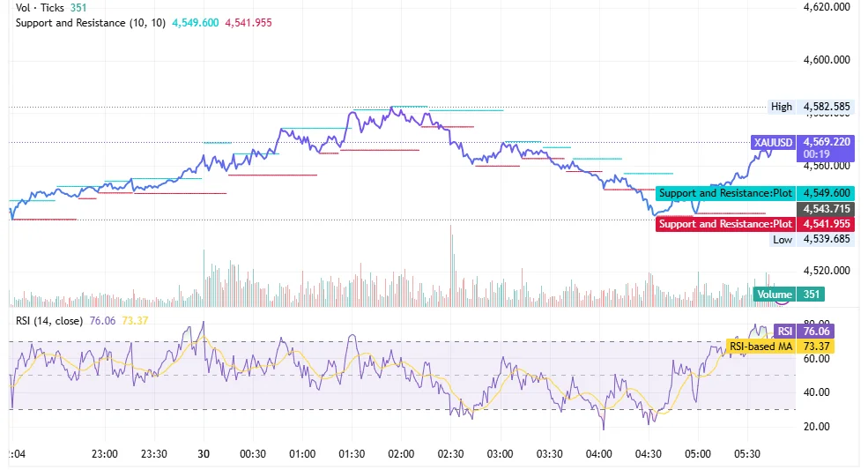
Task: Click the 40.00 level on RSI scale
Action: [816, 392]
